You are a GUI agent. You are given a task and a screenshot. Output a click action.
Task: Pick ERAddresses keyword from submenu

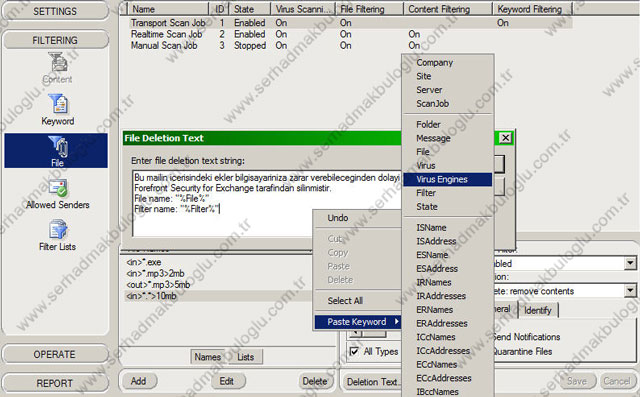(x=447, y=324)
